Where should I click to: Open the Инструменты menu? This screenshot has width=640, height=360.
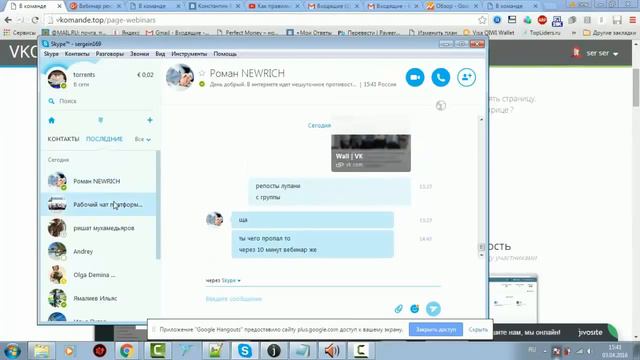189,54
